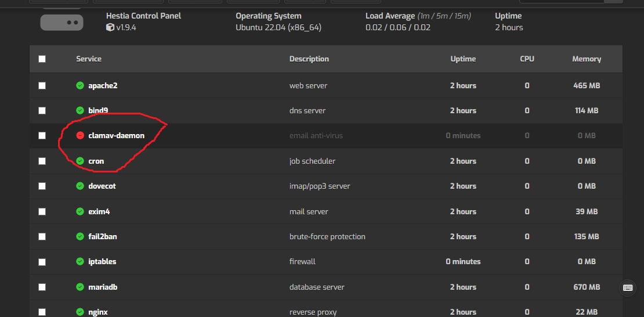
Task: Select the clamav-daemon row checkbox
Action: tap(42, 135)
